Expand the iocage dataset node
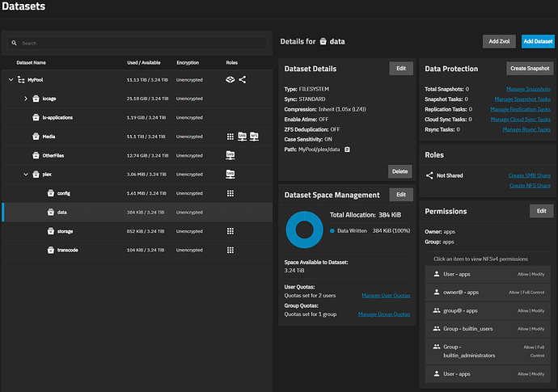558x392 pixels. point(26,99)
